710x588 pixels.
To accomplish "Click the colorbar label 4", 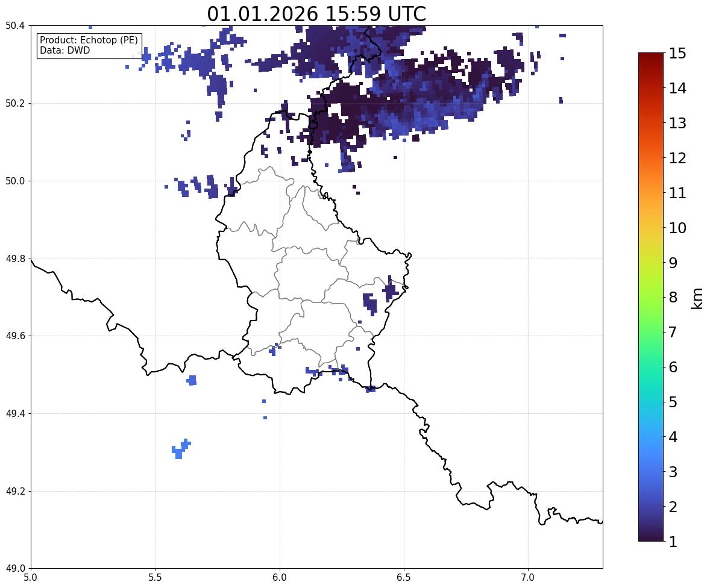I will tap(673, 437).
